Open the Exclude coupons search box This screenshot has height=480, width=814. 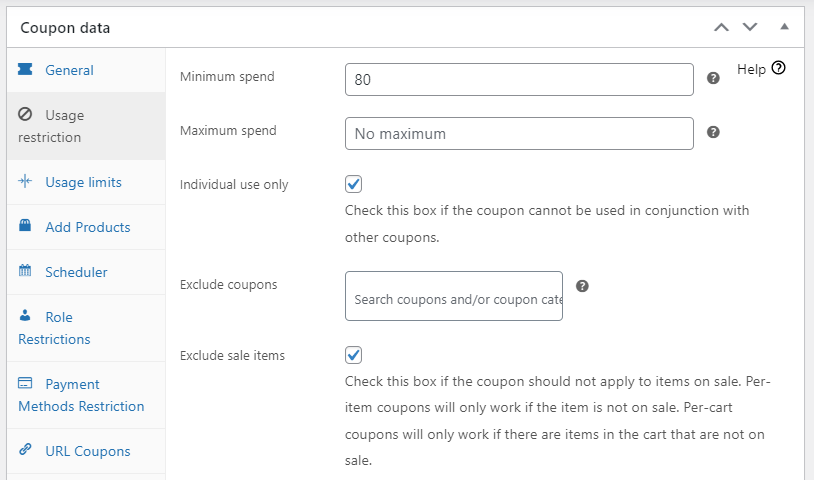tap(454, 296)
